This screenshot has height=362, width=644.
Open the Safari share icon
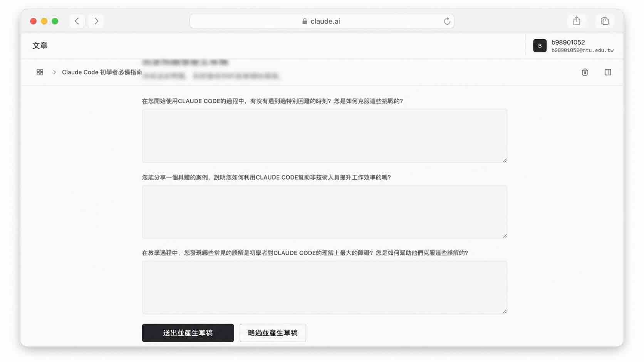pos(577,21)
